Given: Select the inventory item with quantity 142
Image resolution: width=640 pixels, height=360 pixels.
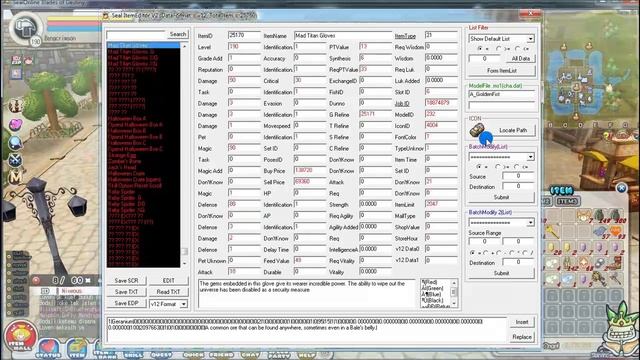Looking at the screenshot, I should click(x=568, y=264).
